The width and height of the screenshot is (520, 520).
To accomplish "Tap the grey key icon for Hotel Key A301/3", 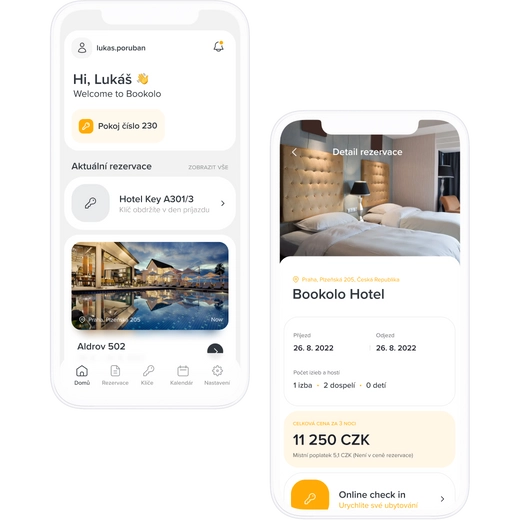I will [x=91, y=203].
